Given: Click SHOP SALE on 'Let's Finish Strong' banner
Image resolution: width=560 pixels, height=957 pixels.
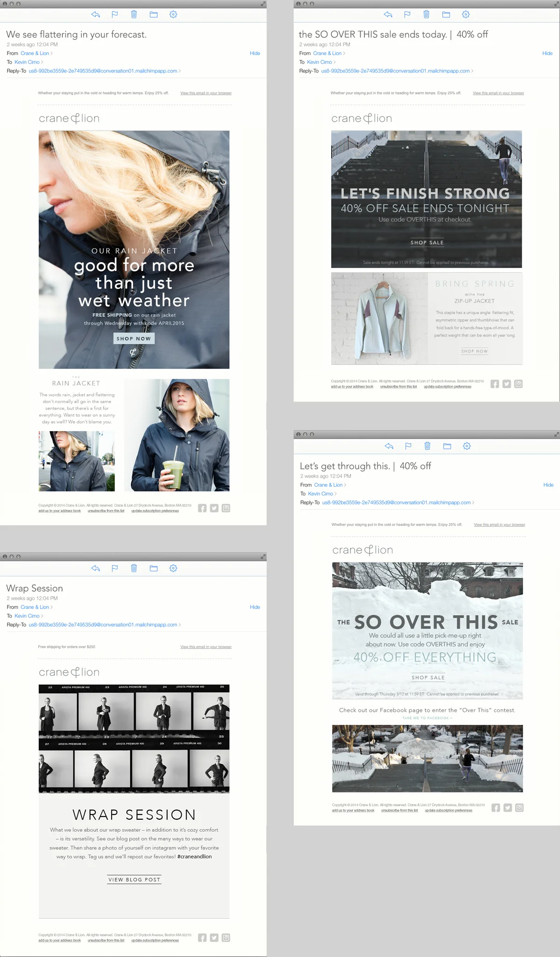Looking at the screenshot, I should (427, 242).
